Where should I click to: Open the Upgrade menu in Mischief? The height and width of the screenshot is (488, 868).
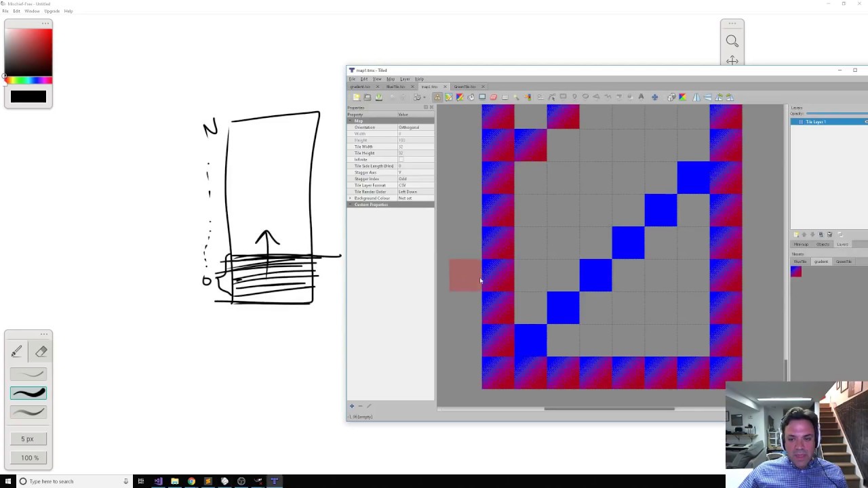point(52,11)
